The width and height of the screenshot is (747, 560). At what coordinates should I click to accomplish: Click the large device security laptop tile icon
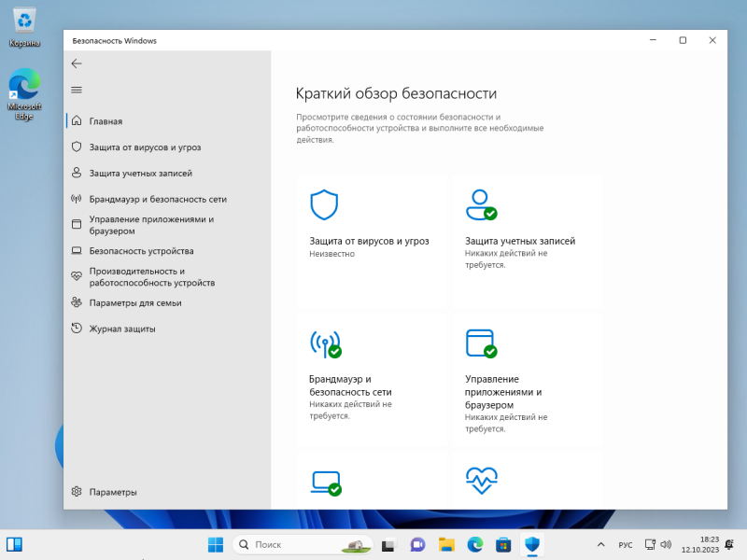pos(326,483)
